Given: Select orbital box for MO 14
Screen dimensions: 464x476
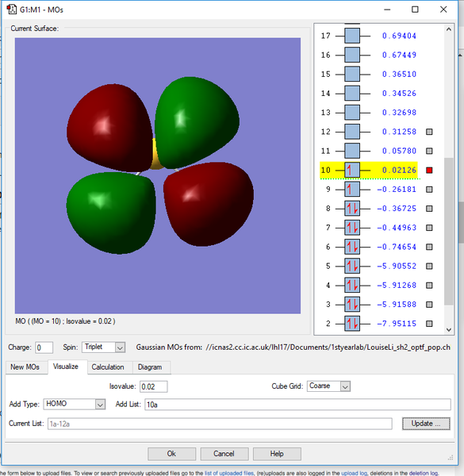Looking at the screenshot, I should point(352,93).
